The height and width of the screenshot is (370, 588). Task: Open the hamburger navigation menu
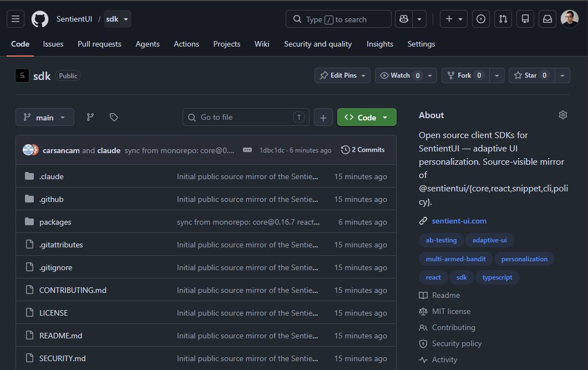click(x=16, y=19)
